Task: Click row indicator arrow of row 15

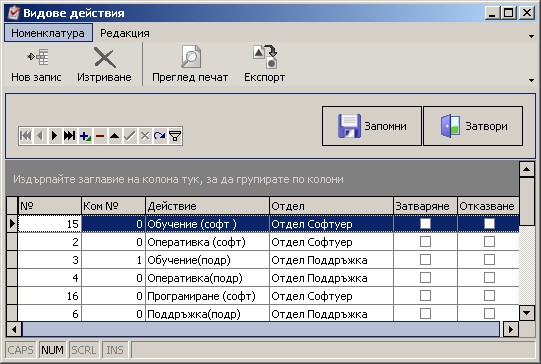Action: (x=12, y=224)
